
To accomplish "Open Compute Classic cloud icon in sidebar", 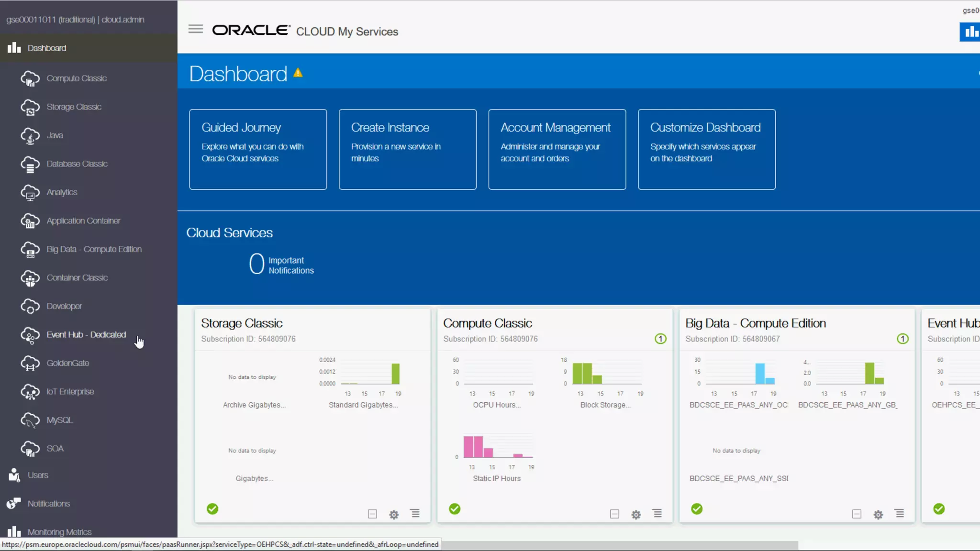I will tap(30, 79).
